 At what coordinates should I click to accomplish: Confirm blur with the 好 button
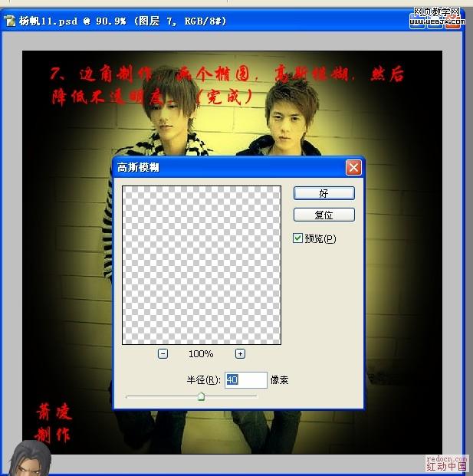[x=324, y=193]
